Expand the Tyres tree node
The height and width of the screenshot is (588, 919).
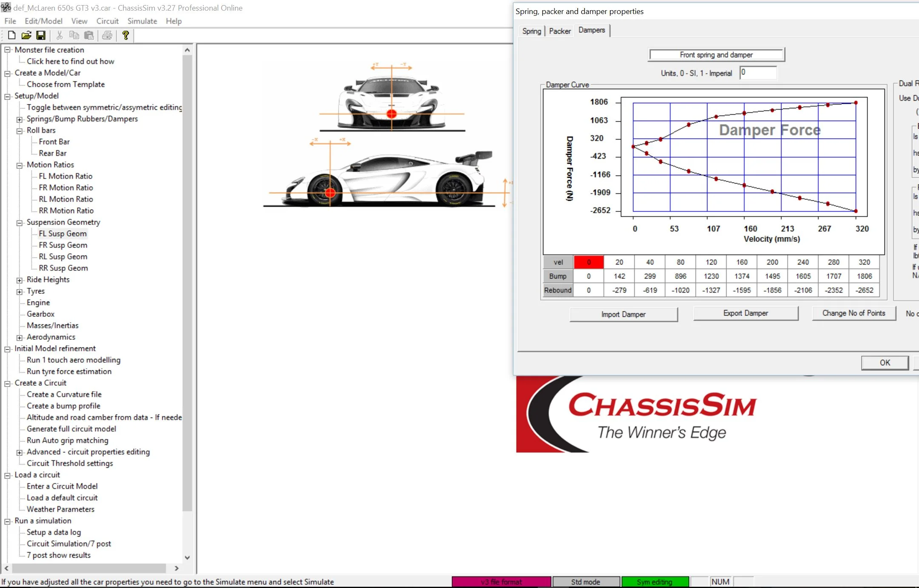click(x=20, y=291)
